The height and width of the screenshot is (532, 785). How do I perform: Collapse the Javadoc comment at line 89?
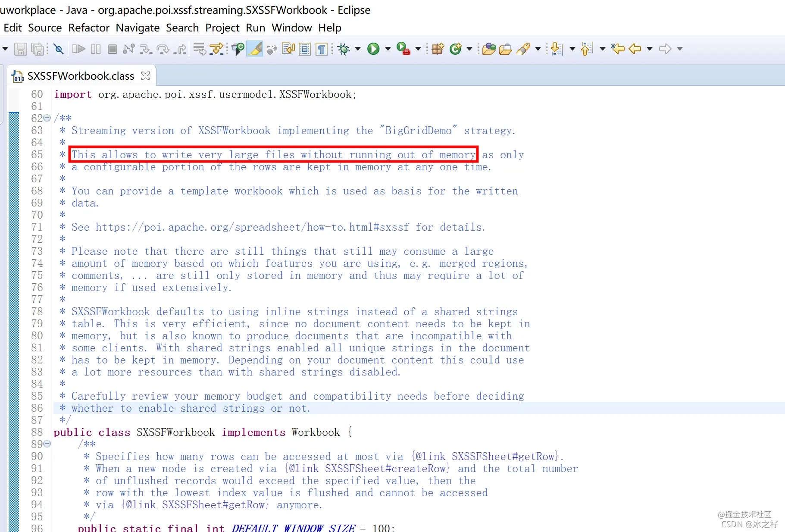[47, 444]
